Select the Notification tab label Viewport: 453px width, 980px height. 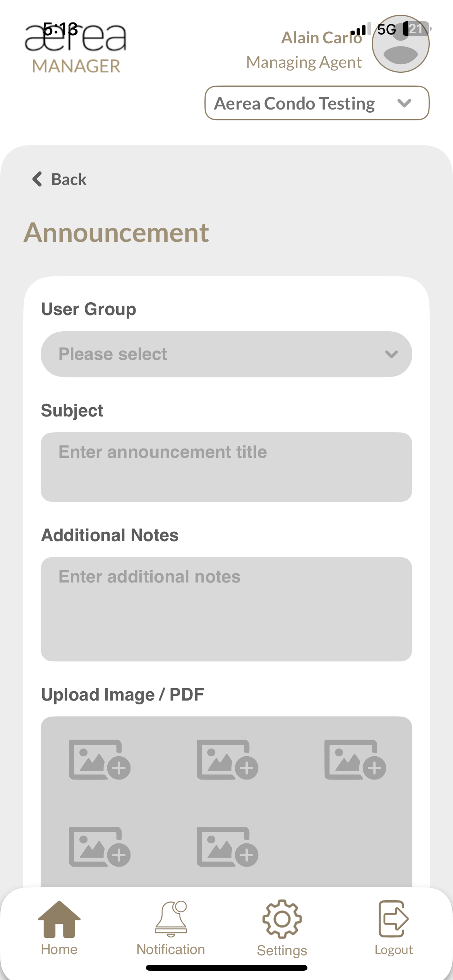click(171, 950)
